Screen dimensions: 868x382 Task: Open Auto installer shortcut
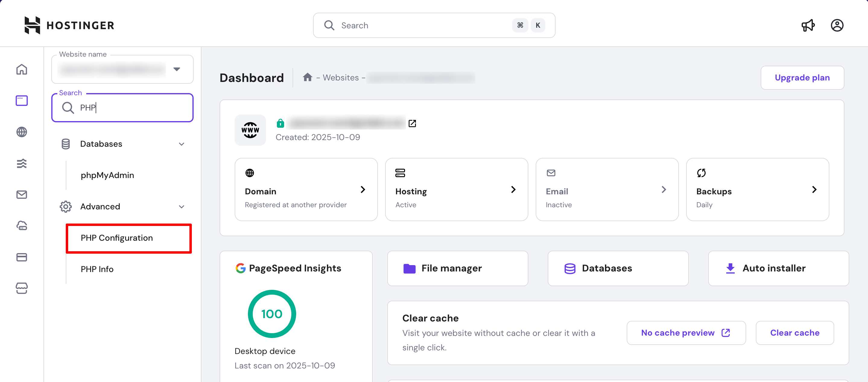coord(778,268)
